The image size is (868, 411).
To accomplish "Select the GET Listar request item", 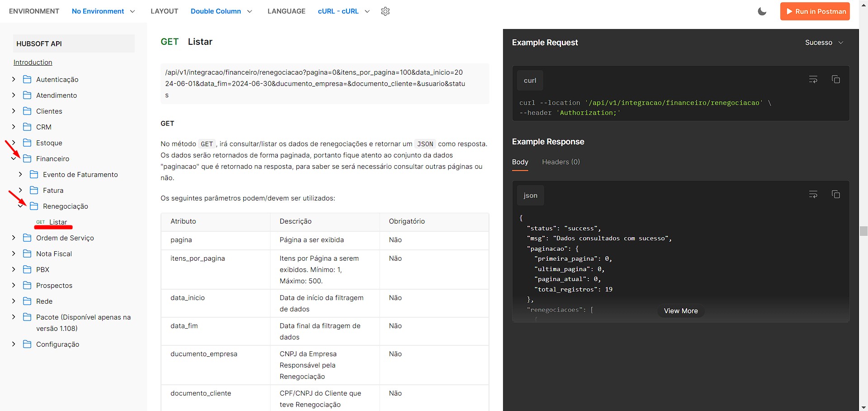I will (x=52, y=222).
